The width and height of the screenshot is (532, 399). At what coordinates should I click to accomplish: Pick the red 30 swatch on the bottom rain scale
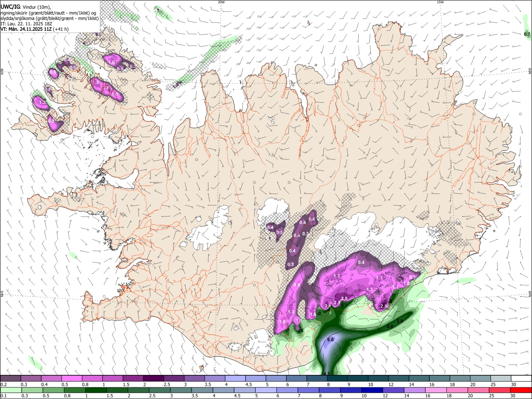[521, 390]
